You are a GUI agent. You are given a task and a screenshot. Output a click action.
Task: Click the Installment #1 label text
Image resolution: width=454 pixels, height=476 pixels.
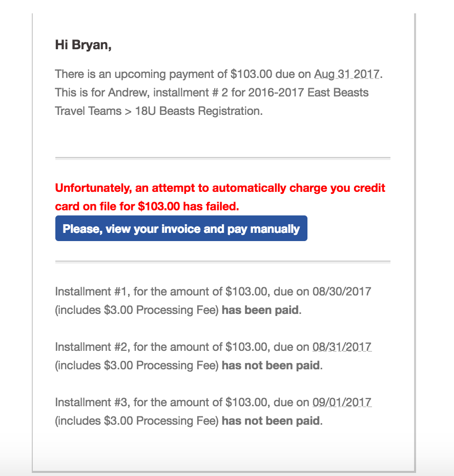point(91,291)
